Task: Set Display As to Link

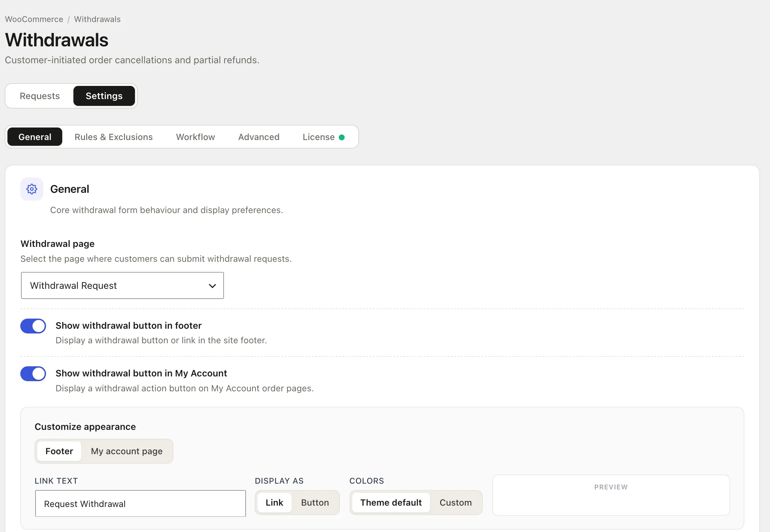Action: pyautogui.click(x=274, y=503)
